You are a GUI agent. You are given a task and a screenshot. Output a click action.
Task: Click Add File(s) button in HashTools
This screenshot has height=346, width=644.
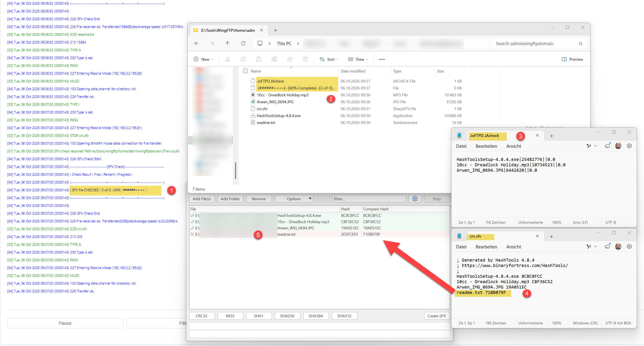[x=202, y=199]
